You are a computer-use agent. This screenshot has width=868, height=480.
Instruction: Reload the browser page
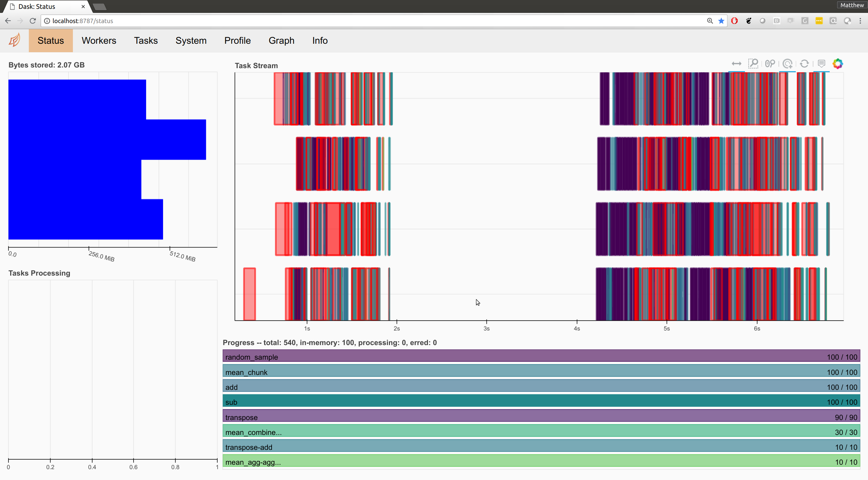33,21
